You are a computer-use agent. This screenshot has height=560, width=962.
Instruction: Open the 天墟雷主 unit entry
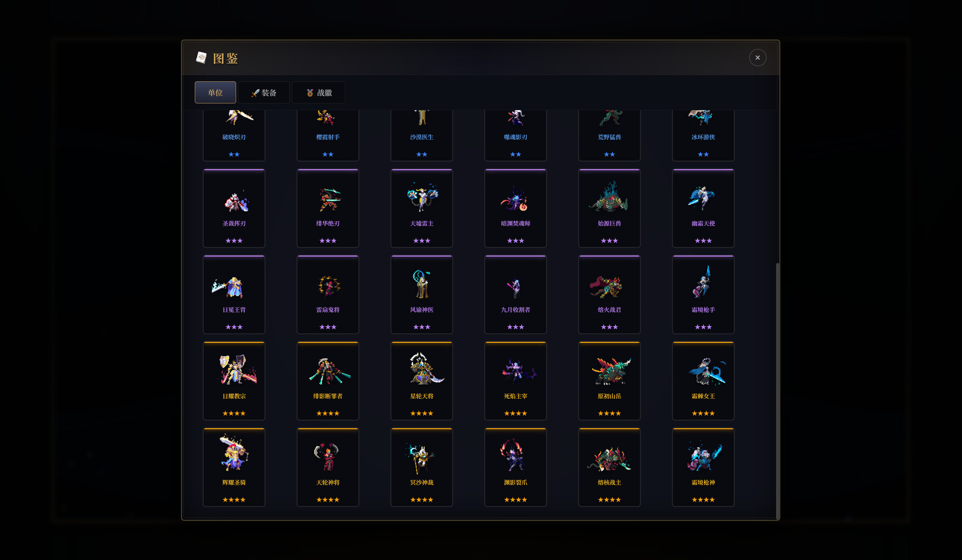pyautogui.click(x=422, y=208)
